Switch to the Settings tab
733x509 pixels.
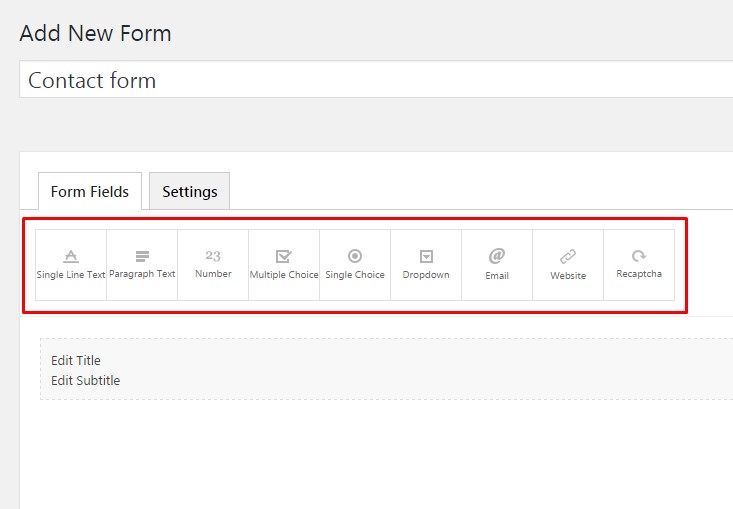[190, 192]
